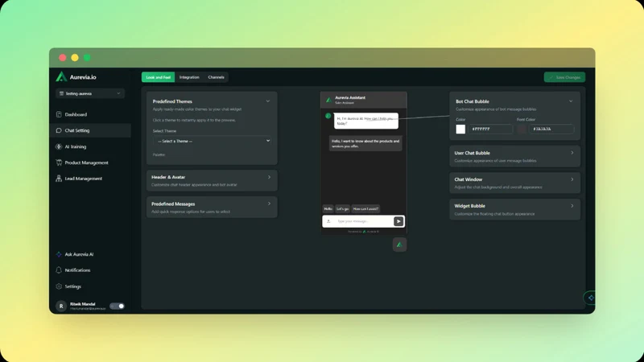Click the Save Changes button
The width and height of the screenshot is (644, 362).
565,77
